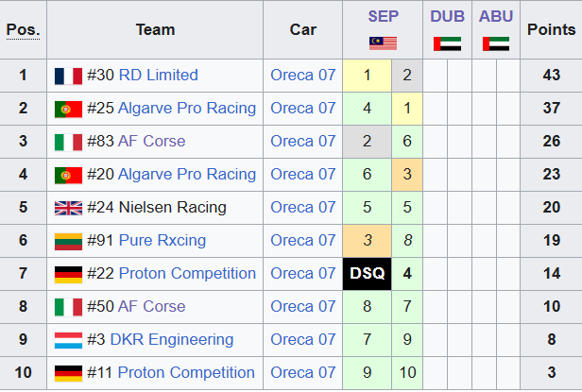Click #22 Proton's bold 4 result cell

pos(407,274)
